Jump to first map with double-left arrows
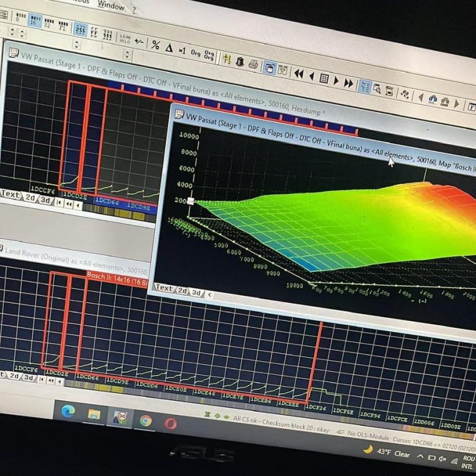The image size is (476, 476). click(x=299, y=74)
